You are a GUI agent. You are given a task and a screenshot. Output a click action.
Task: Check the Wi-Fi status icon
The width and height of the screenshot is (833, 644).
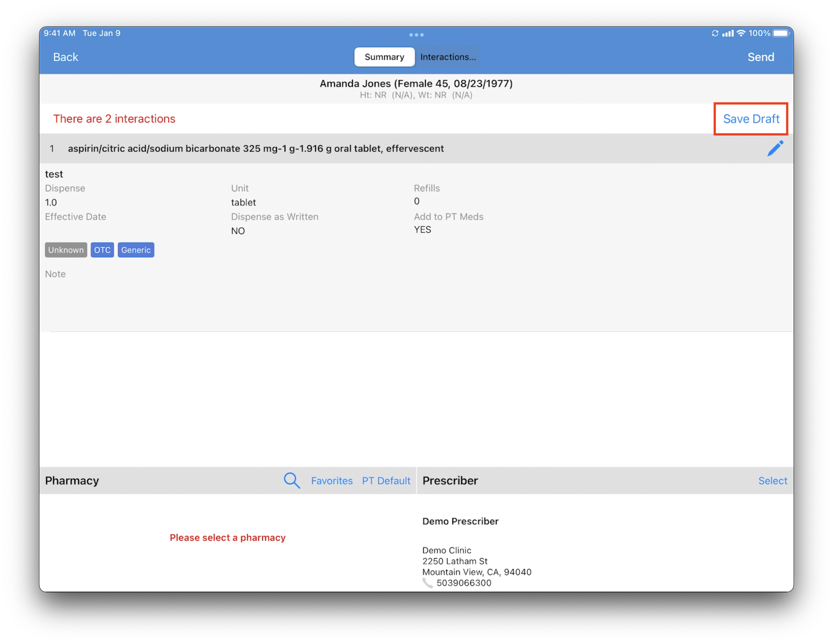pos(741,33)
